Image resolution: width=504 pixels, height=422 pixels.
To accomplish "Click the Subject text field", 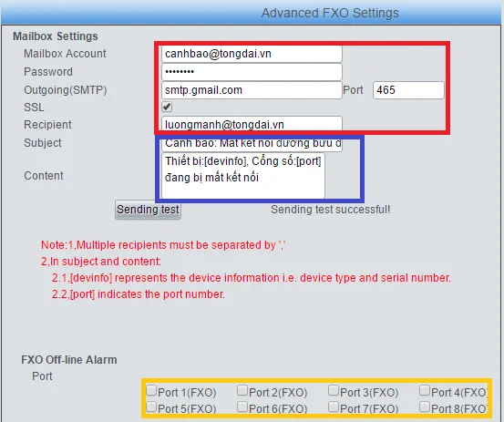I will coord(252,144).
